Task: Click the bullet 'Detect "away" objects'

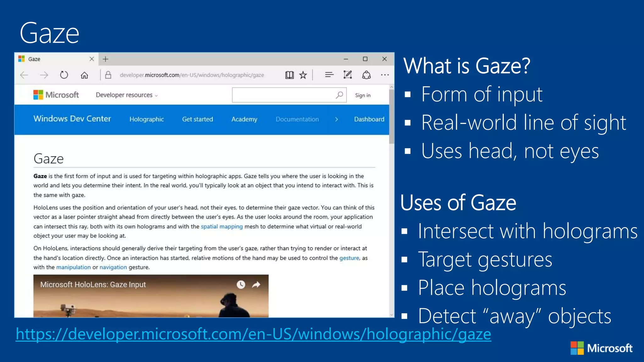Action: click(514, 316)
